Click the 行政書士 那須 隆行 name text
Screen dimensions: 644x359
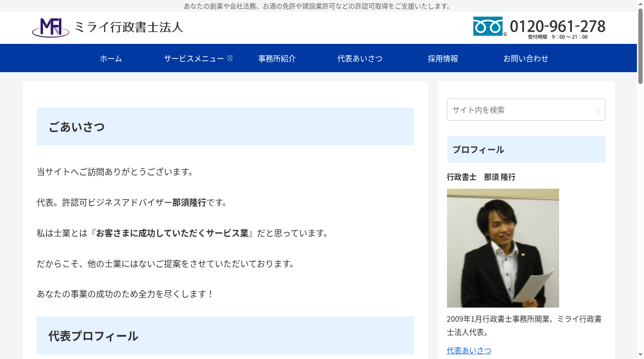click(481, 177)
